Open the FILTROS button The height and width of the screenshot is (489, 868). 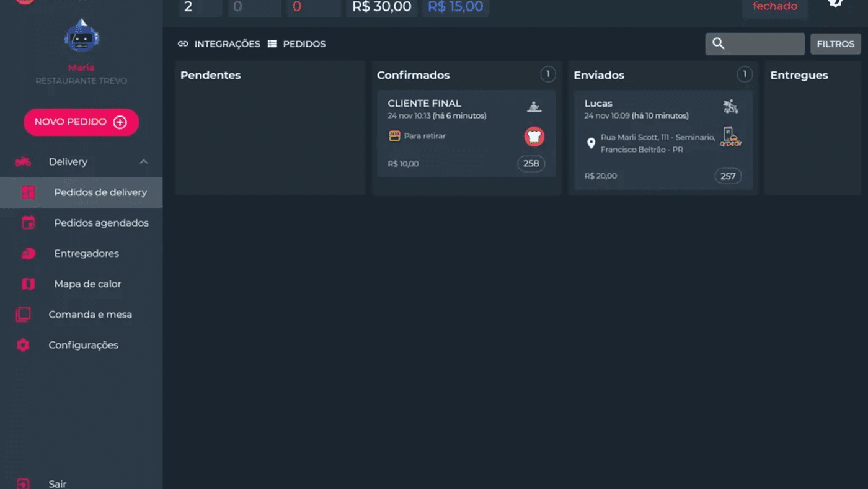point(835,44)
